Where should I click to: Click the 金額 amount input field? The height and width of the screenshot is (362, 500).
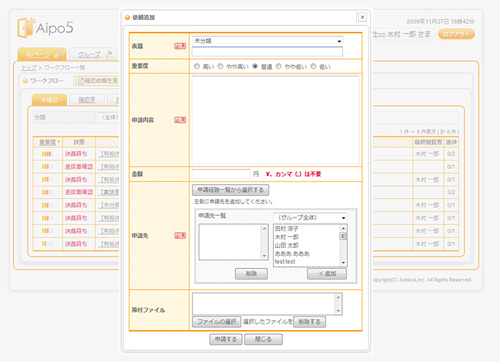coord(221,174)
